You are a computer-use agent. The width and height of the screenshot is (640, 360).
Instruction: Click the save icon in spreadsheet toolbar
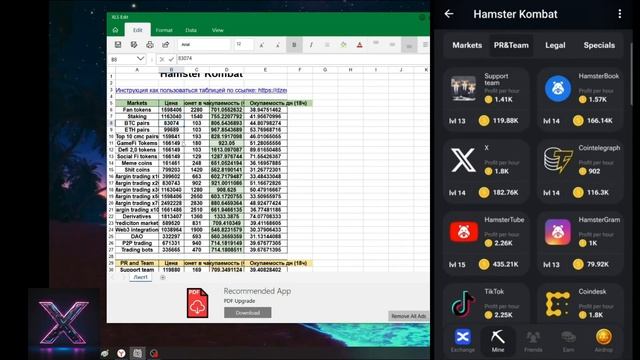pos(118,44)
